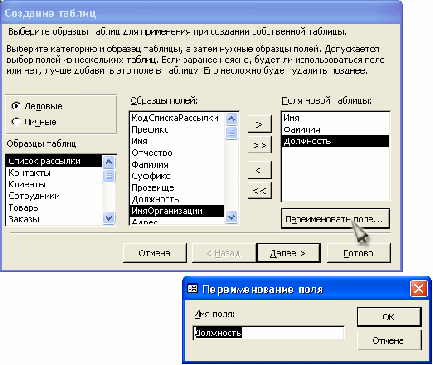
Task: Click the field name input box
Action: [x=268, y=333]
